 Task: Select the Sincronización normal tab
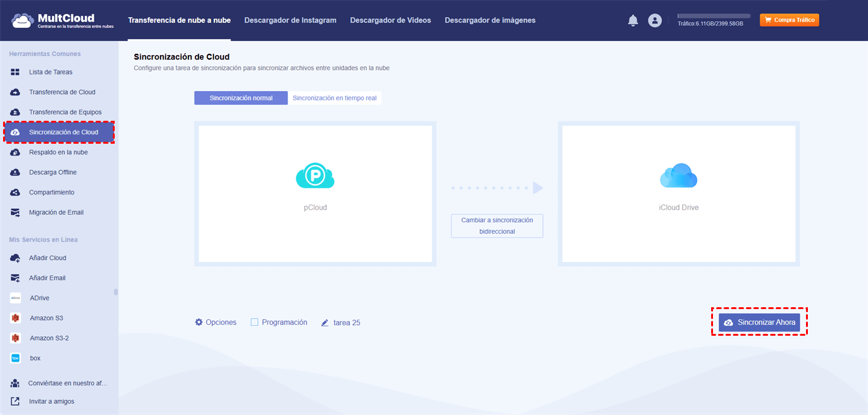point(241,98)
